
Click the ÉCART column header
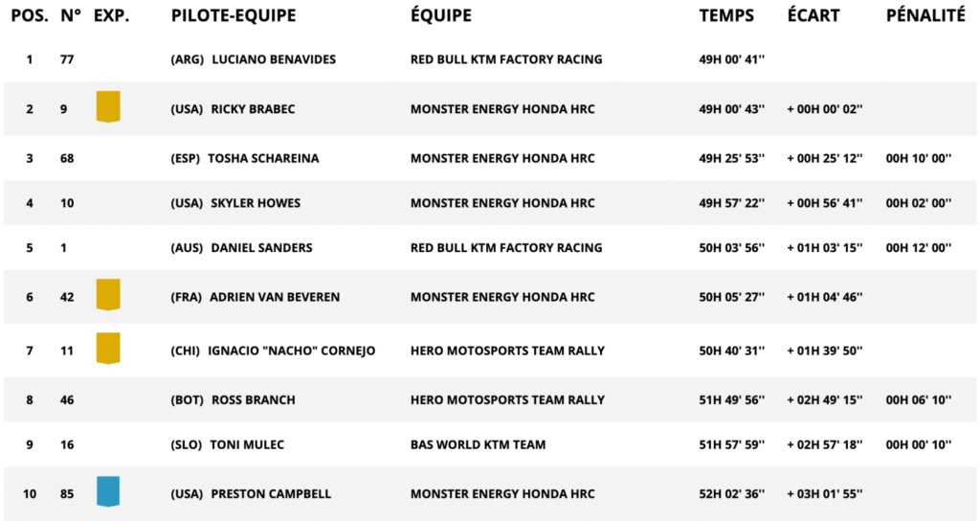813,15
